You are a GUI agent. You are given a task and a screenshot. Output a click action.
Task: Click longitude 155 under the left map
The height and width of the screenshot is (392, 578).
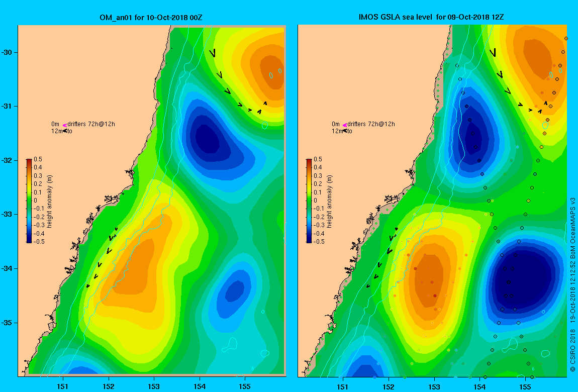tap(245, 386)
